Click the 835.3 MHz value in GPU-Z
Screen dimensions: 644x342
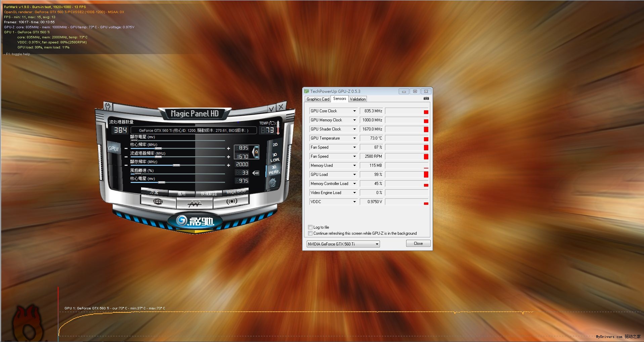click(x=372, y=111)
